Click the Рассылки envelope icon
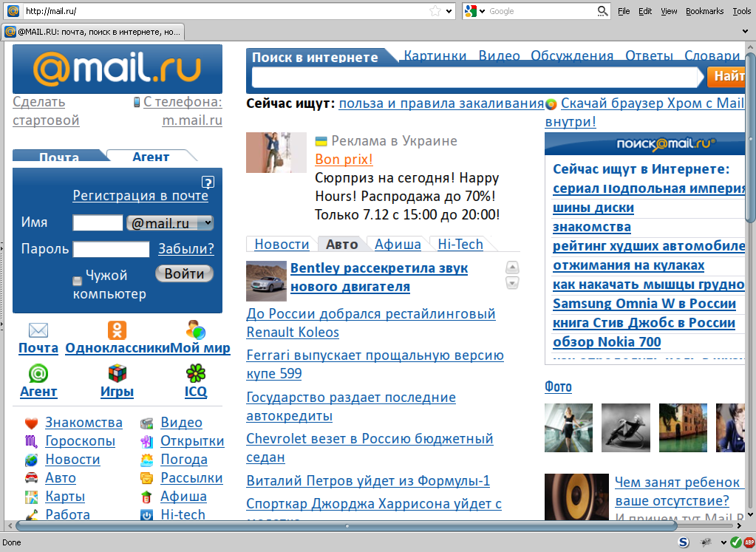Screen dimensions: 756x552 [x=146, y=478]
